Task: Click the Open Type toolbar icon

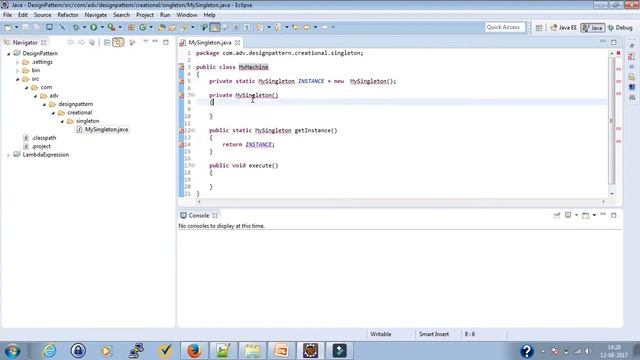Action: (162, 27)
